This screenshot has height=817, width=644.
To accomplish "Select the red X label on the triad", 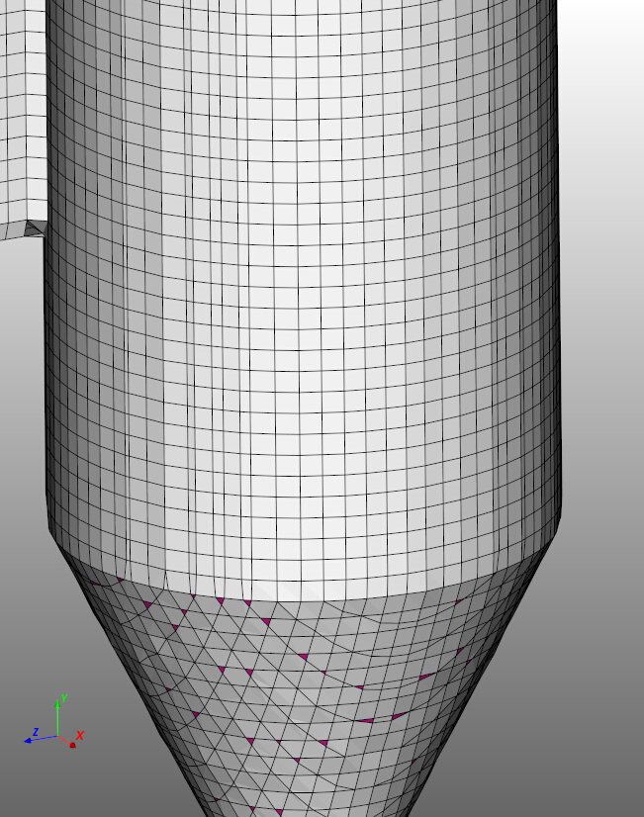I will tap(80, 735).
